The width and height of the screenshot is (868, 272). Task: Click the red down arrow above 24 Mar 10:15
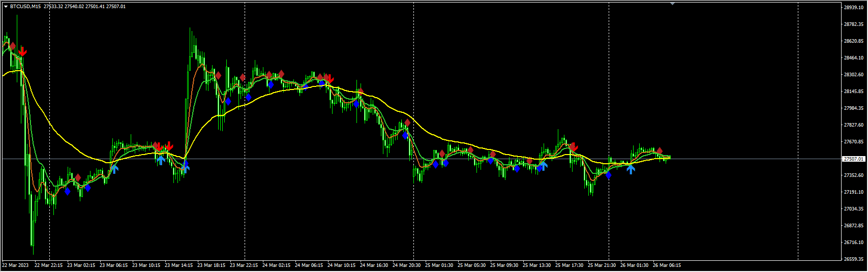[x=329, y=78]
